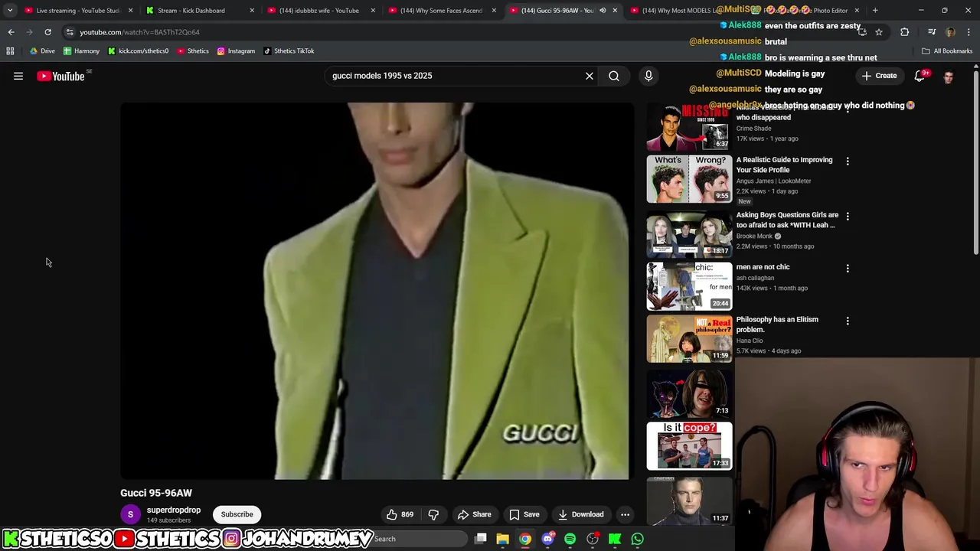This screenshot has width=980, height=551.
Task: Open A Realistic Guide to Improving title
Action: [x=784, y=165]
